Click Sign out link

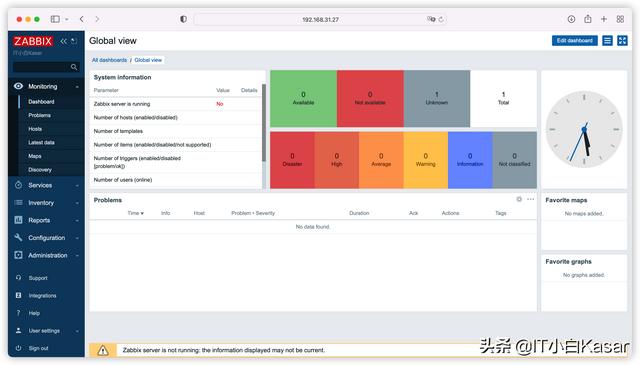[38, 348]
